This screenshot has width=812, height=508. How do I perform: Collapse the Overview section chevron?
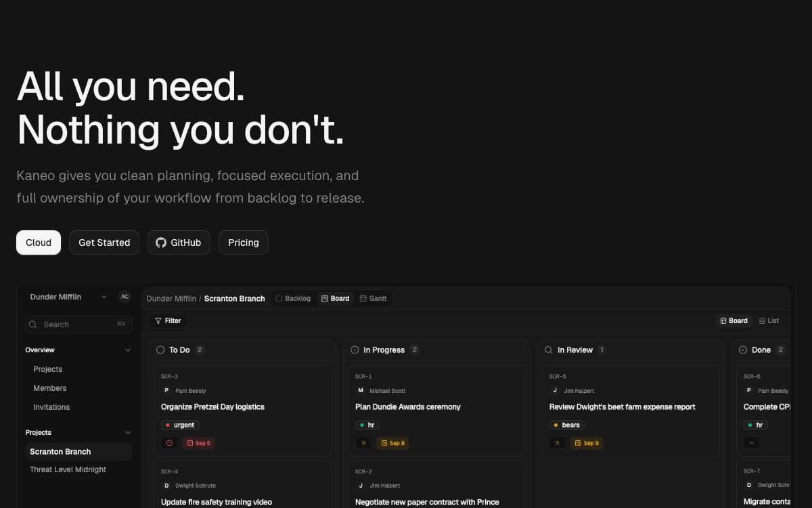click(x=128, y=350)
